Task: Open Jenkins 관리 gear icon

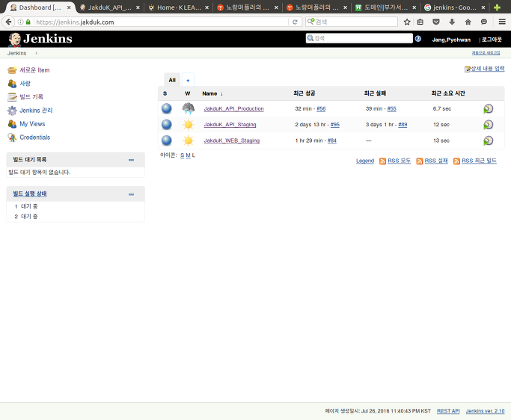Action: [x=12, y=111]
